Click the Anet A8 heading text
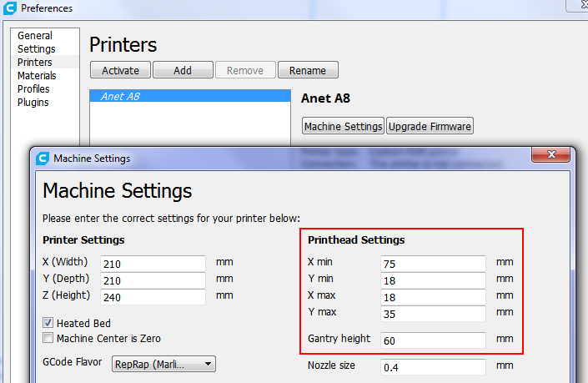This screenshot has width=588, height=383. tap(325, 98)
